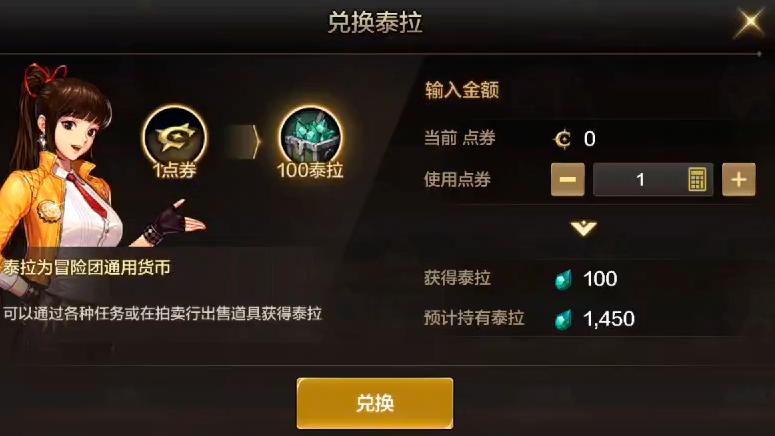
Task: Open the calculator keypad icon
Action: 697,179
